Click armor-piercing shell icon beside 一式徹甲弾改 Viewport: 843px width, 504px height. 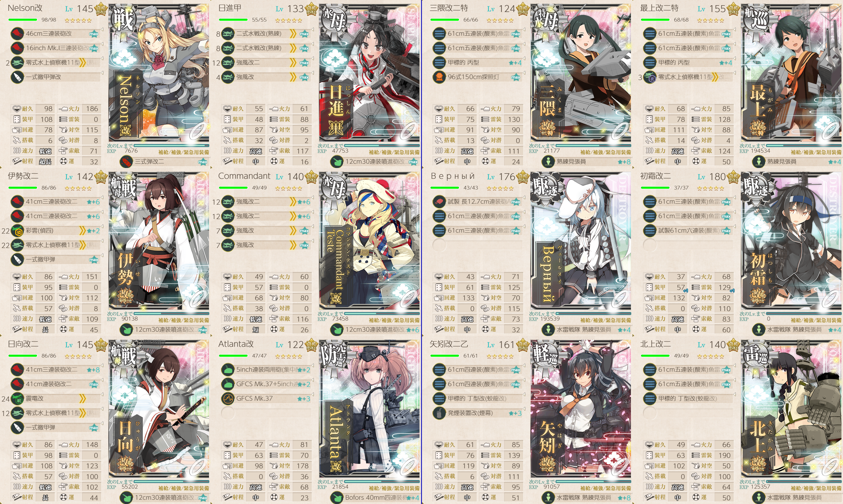tap(17, 77)
